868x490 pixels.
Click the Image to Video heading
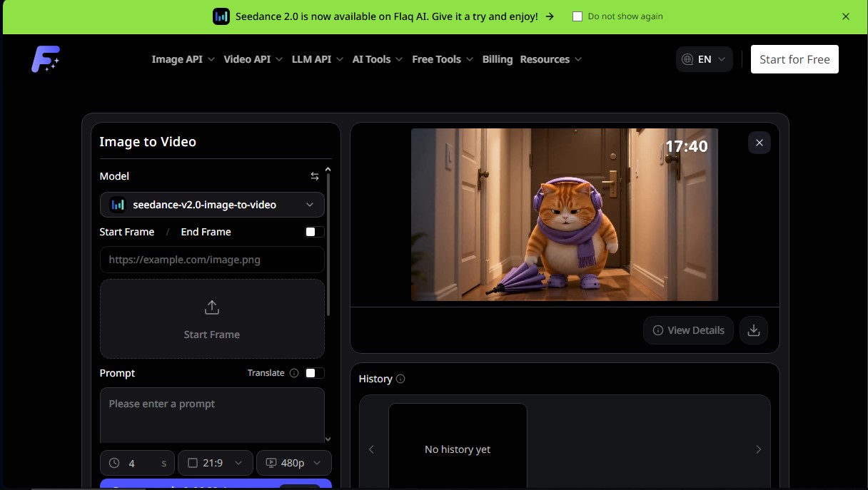(x=148, y=141)
